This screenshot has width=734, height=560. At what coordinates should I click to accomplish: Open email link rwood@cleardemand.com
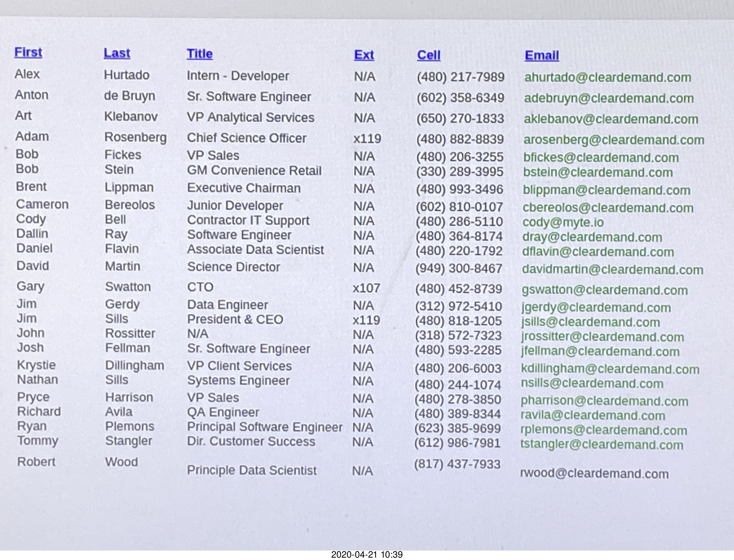[x=594, y=474]
